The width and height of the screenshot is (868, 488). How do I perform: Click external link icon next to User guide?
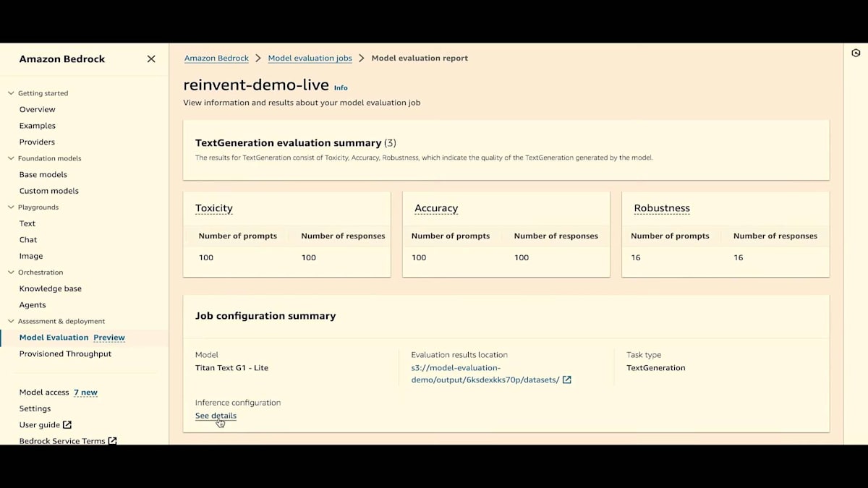(67, 425)
